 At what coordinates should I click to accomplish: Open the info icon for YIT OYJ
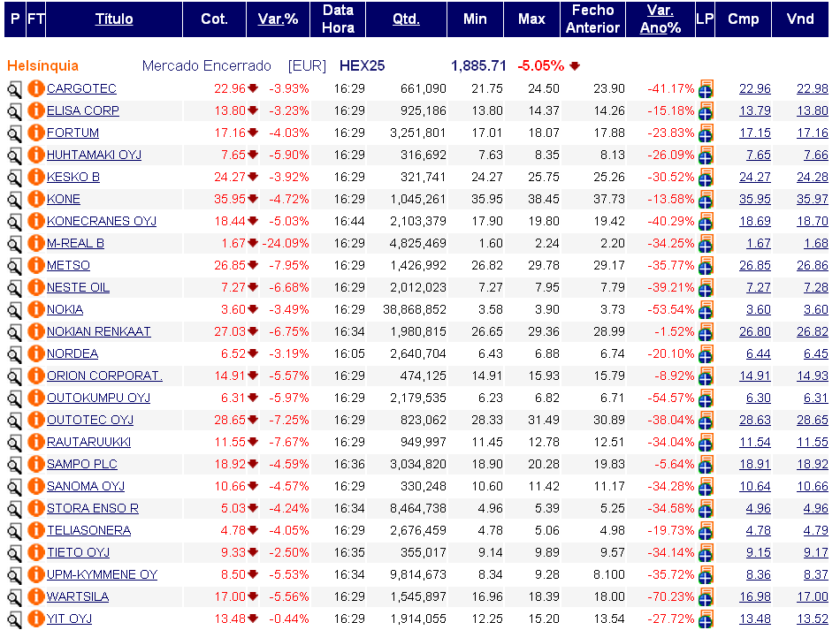click(x=36, y=619)
